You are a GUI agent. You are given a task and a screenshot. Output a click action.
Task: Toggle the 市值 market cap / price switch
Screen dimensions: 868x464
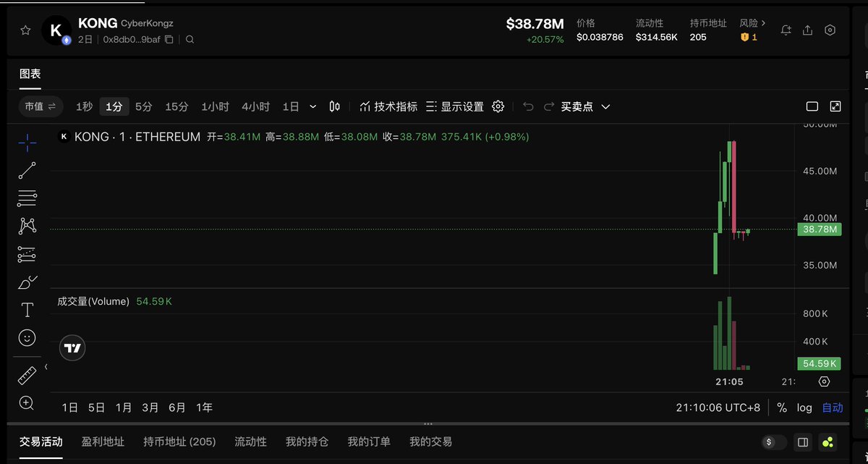coord(41,106)
